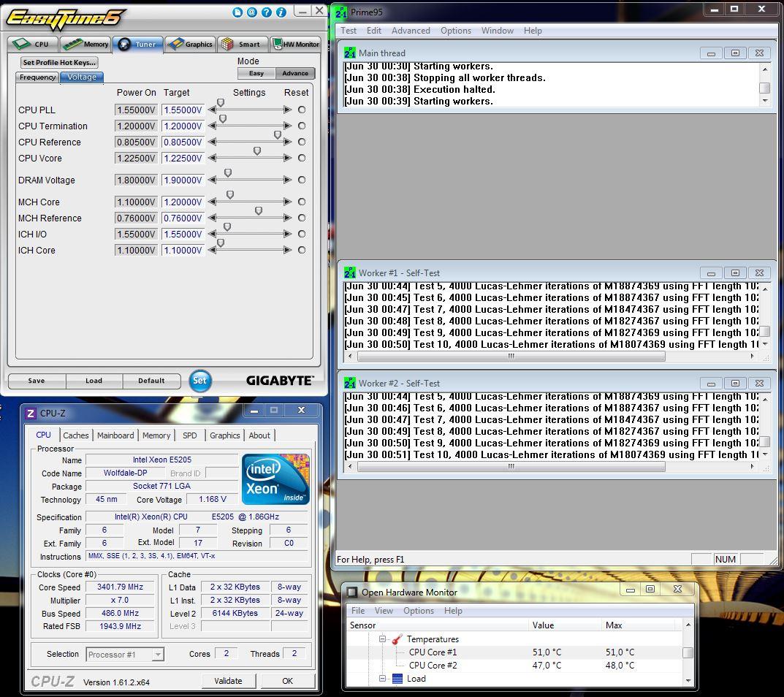The height and width of the screenshot is (697, 784).
Task: Open File menu in Open Hardware Monitor
Action: click(358, 611)
